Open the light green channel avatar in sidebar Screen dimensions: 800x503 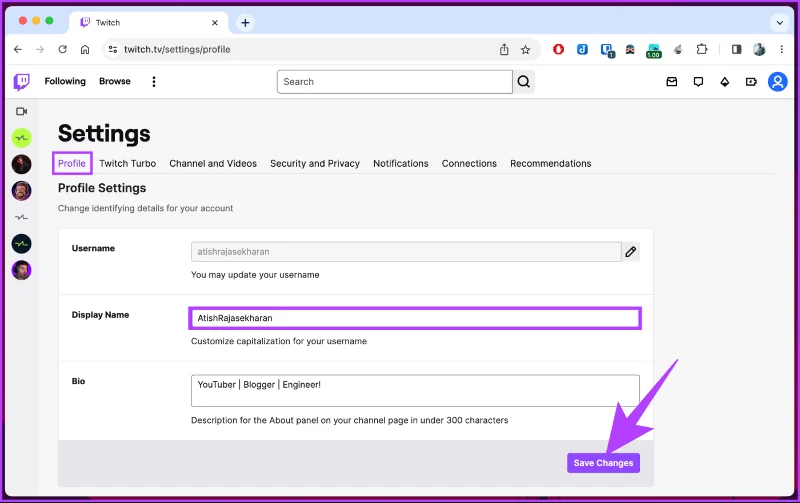pos(21,138)
